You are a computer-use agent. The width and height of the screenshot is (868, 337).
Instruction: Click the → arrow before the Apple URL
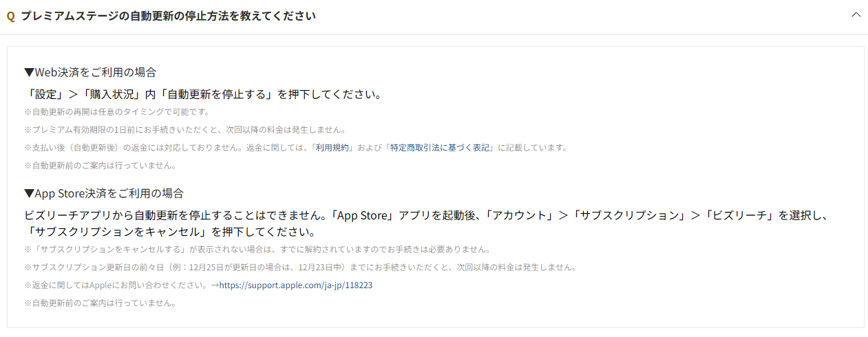(x=214, y=285)
